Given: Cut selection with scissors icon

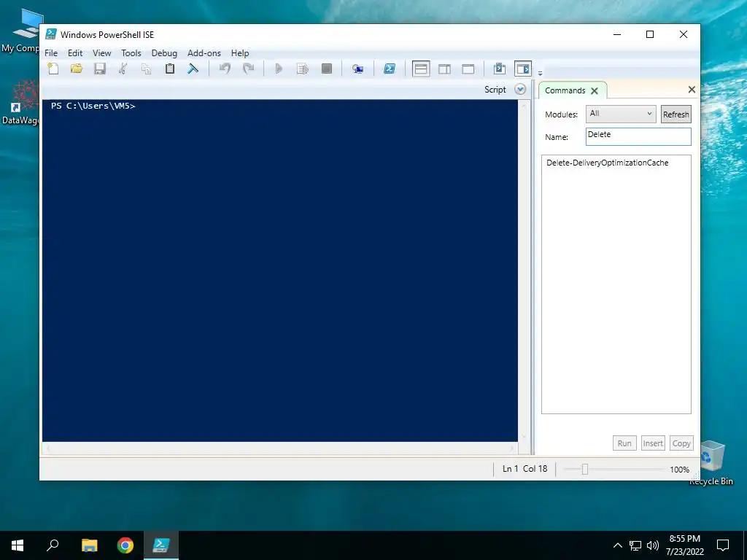Looking at the screenshot, I should click(x=123, y=69).
